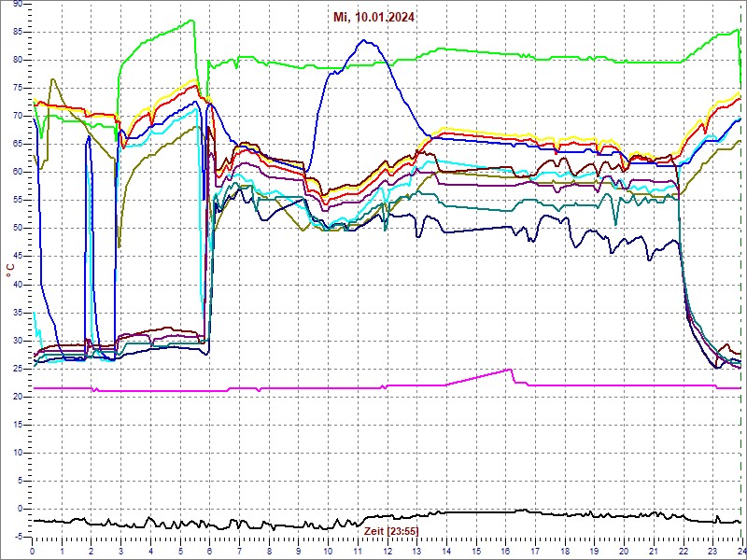Click the 50 label on temperature axis
Image resolution: width=747 pixels, height=560 pixels.
click(18, 229)
